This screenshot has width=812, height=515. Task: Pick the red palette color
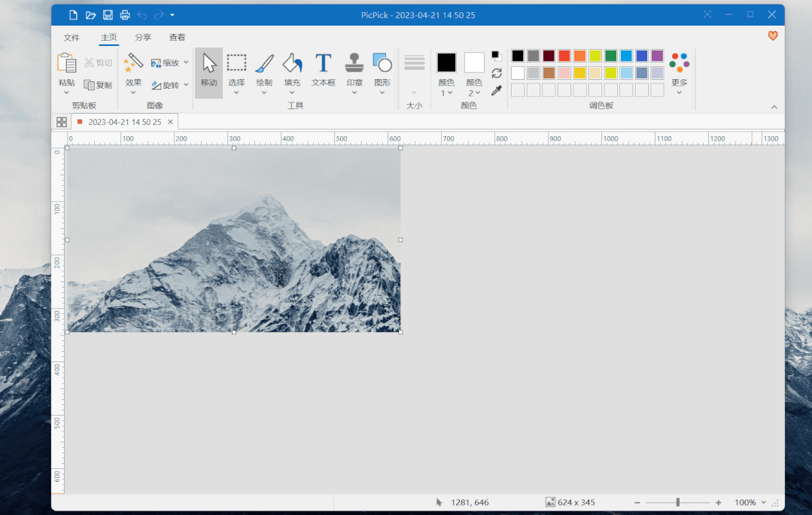pos(564,56)
